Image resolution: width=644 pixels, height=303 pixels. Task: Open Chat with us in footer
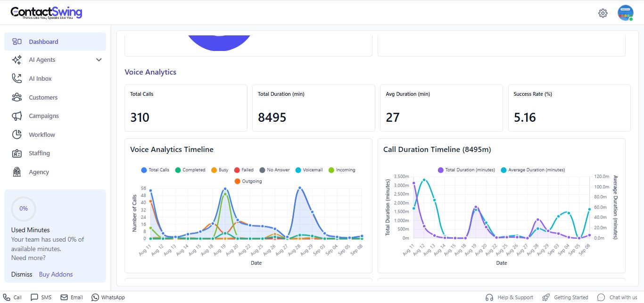point(617,297)
